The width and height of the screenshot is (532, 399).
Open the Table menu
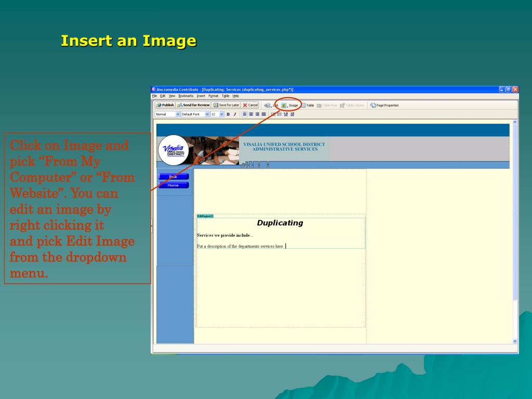click(x=225, y=96)
